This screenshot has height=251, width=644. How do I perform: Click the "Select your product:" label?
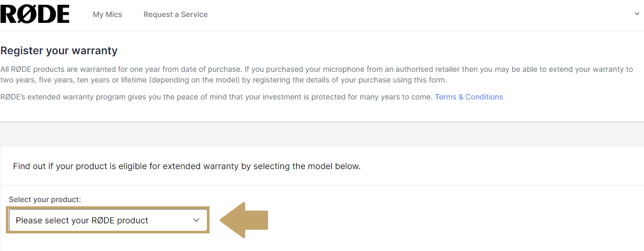click(45, 199)
